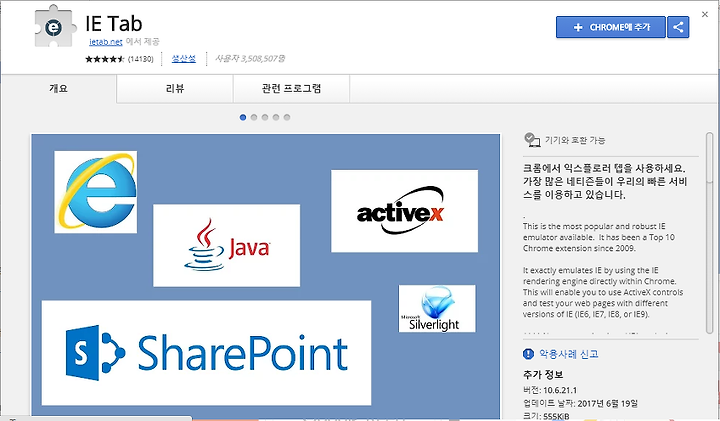Click the SharePoint logo in the screenshot
The height and width of the screenshot is (421, 720).
click(206, 353)
